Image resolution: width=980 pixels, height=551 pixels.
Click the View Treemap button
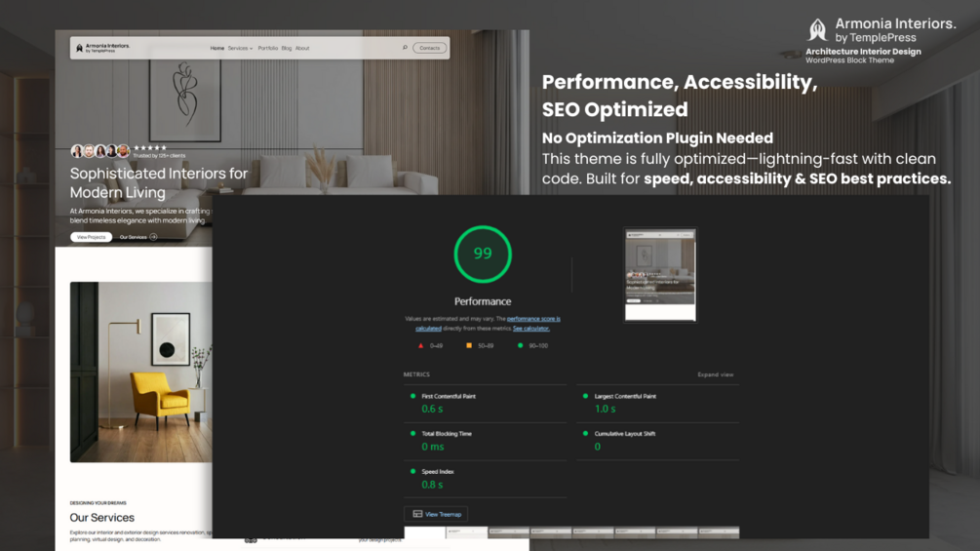[436, 514]
